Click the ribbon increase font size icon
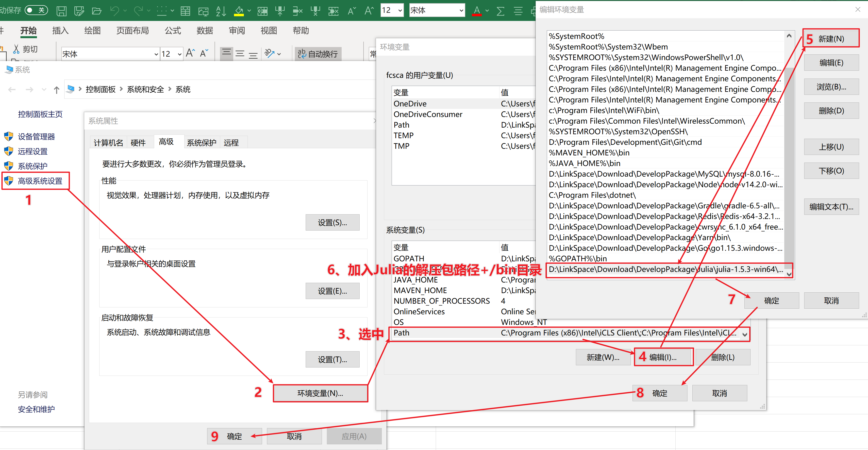Viewport: 868px width, 450px height. pos(190,53)
